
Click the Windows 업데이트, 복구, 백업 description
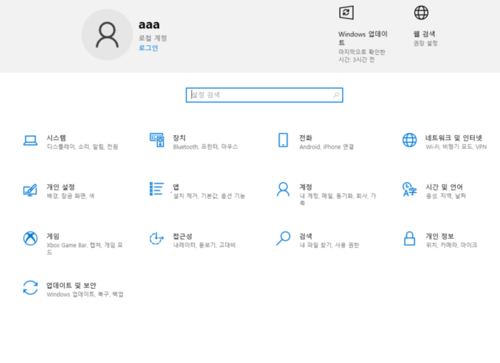click(x=85, y=294)
